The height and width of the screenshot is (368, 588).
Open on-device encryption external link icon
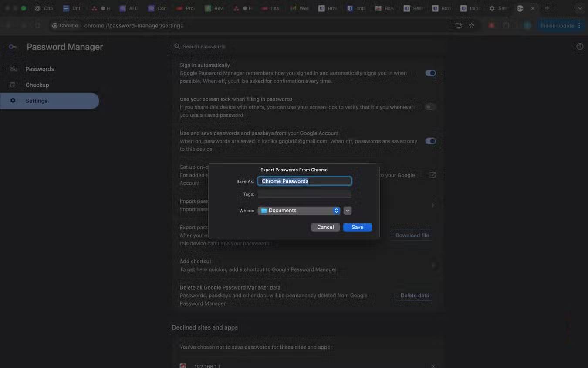433,175
